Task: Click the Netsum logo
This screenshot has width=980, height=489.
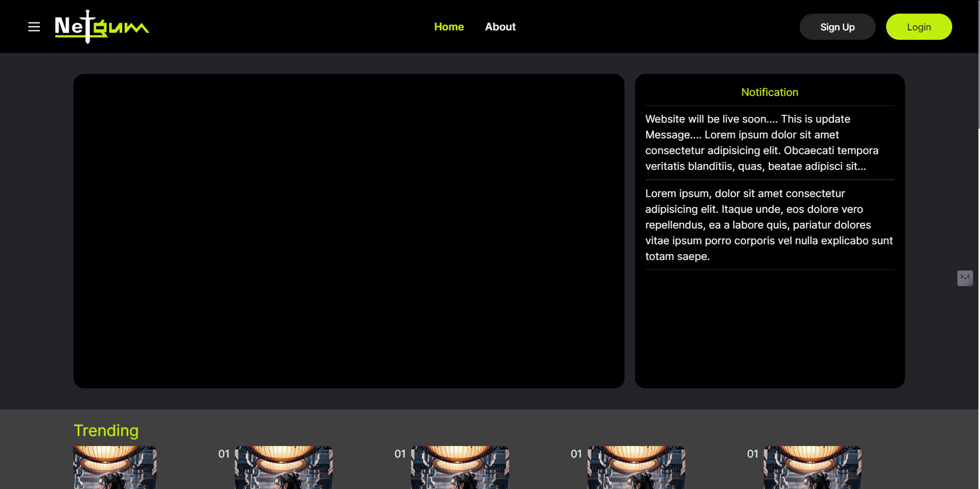Action: click(102, 27)
